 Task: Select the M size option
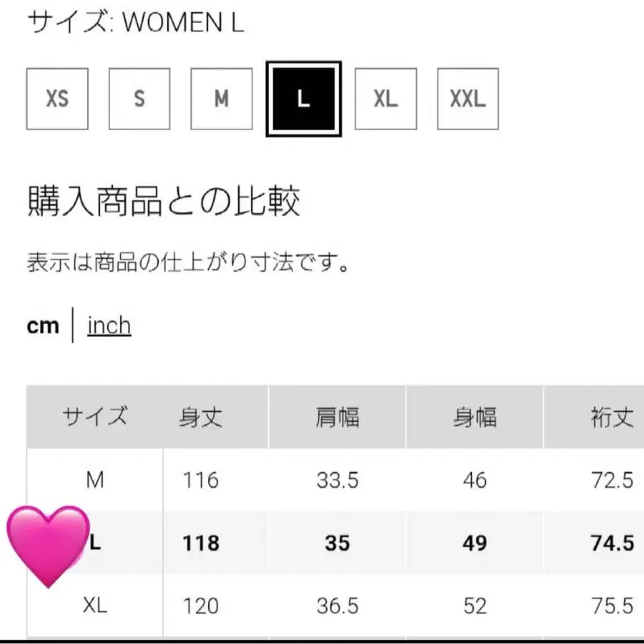[220, 98]
